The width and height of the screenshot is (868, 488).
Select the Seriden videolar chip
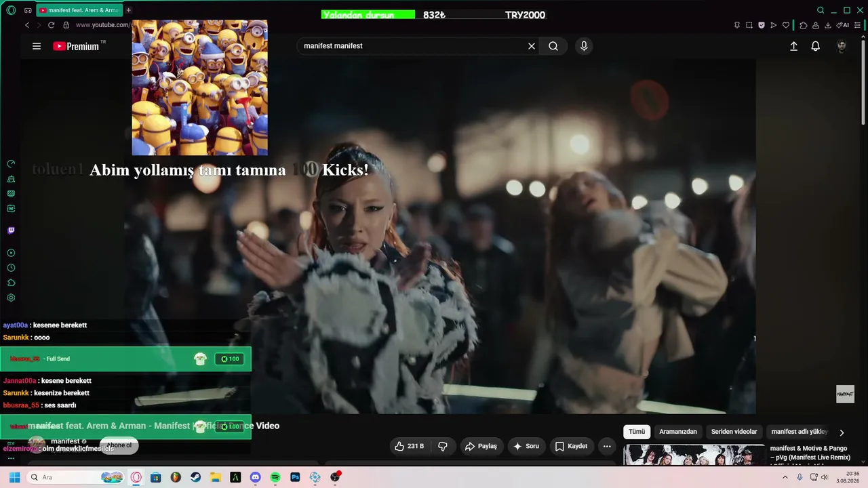[734, 432]
